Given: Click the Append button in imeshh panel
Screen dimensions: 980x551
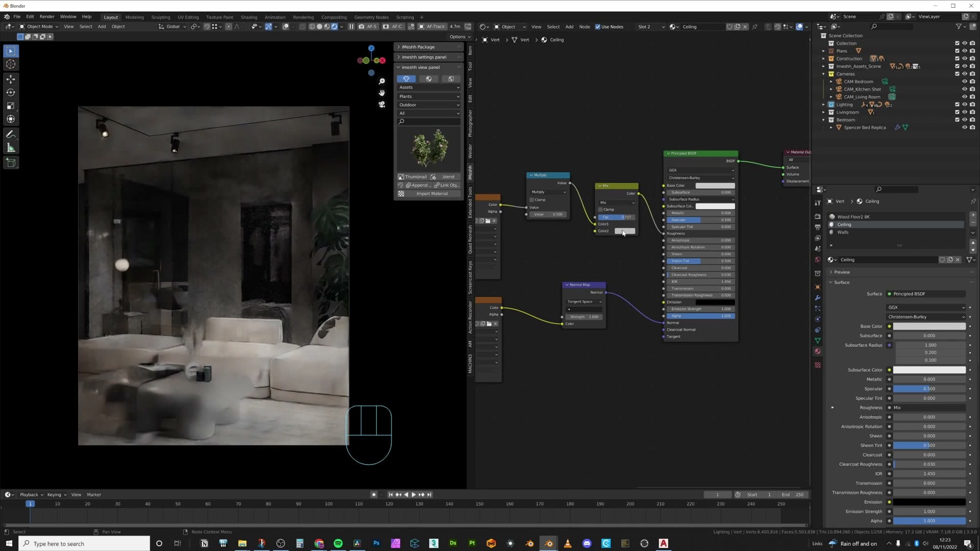Looking at the screenshot, I should (x=418, y=185).
